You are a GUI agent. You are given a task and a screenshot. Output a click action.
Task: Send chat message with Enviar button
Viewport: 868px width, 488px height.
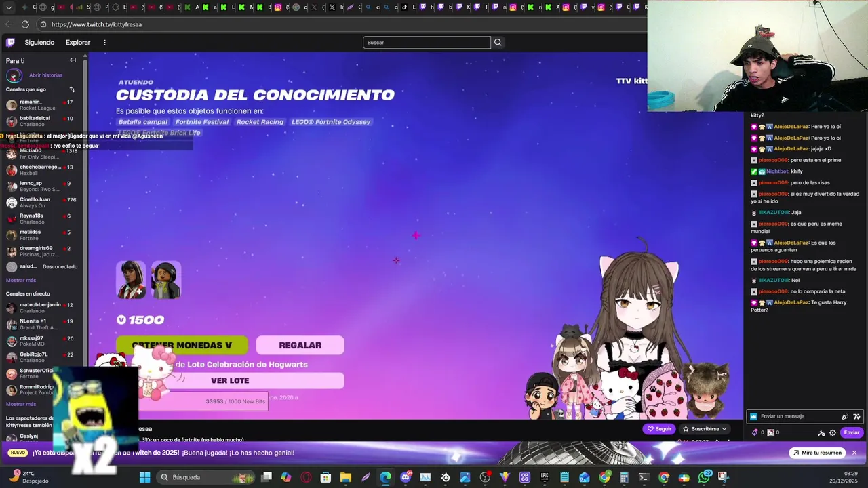[852, 432]
